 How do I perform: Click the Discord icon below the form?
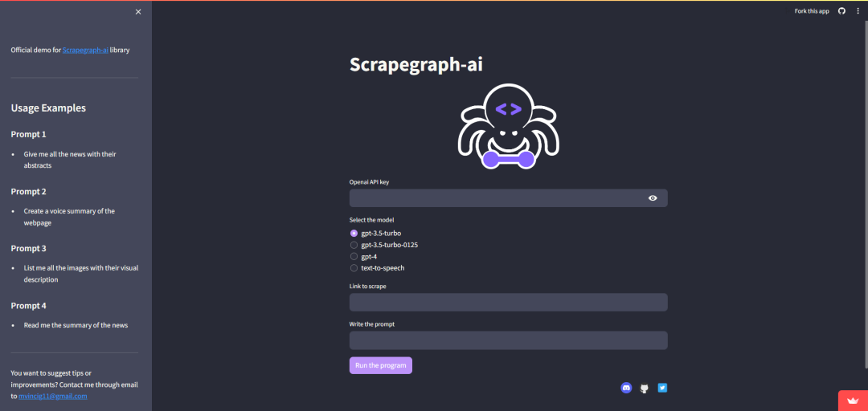(x=626, y=388)
